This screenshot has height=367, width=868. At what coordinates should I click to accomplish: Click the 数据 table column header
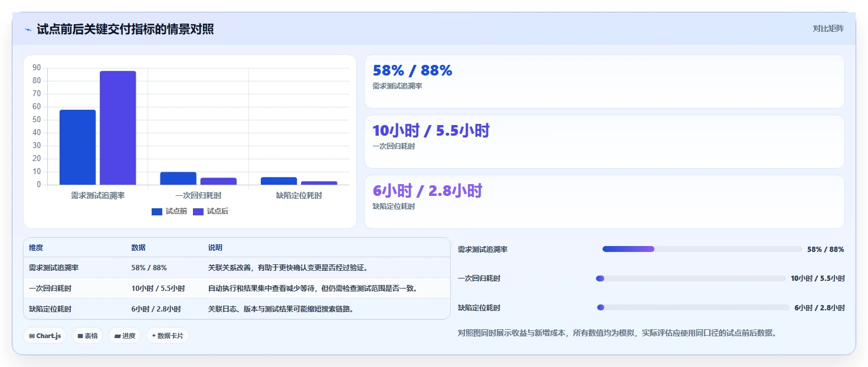pos(138,248)
